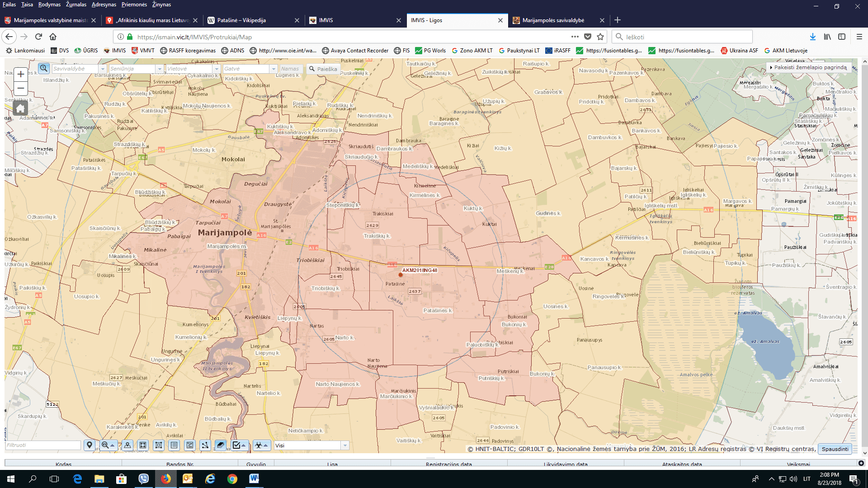Open Chrome from the Windows taskbar
The width and height of the screenshot is (868, 488).
232,479
